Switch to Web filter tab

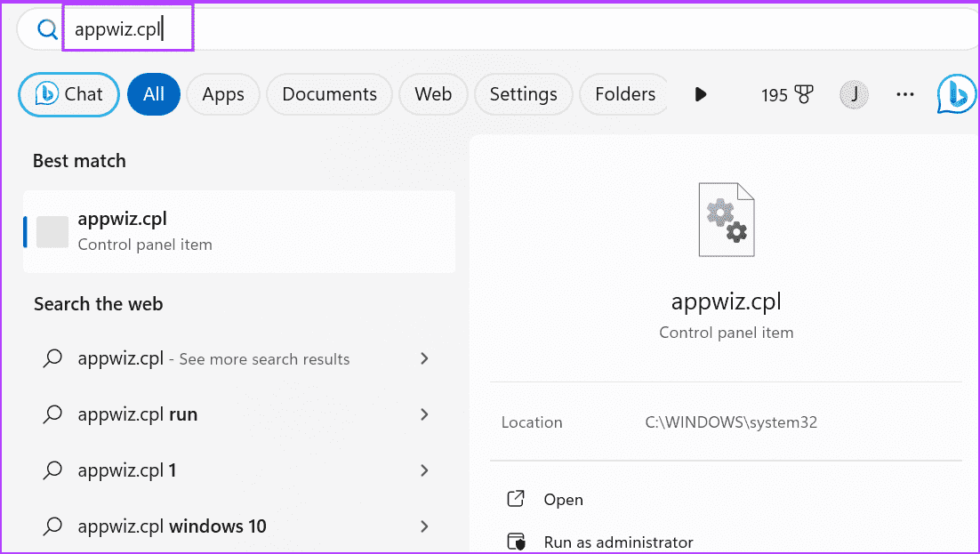pos(433,94)
